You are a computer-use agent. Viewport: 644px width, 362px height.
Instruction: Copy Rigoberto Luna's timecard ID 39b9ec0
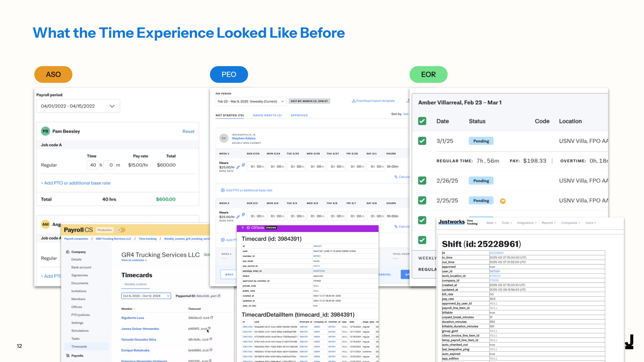(212, 318)
